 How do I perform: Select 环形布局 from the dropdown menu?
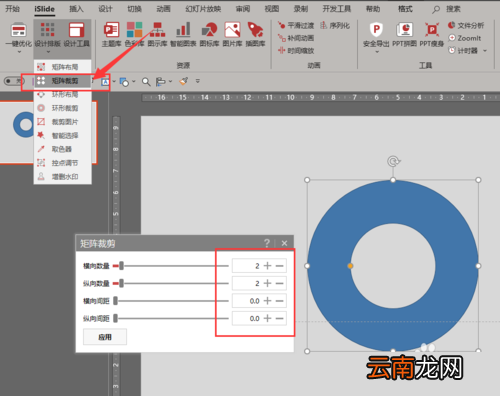[63, 94]
